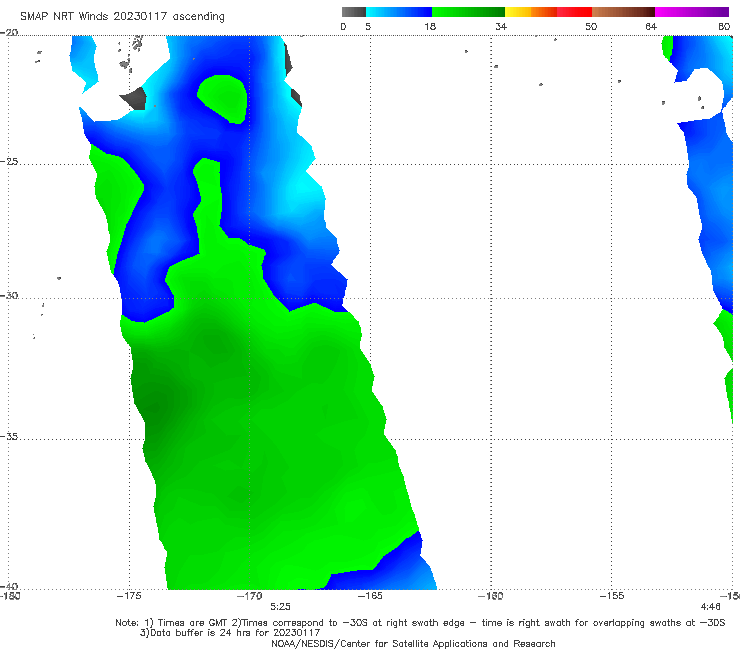This screenshot has width=740, height=650.
Task: Click the longitude label "-175"
Action: coord(129,596)
